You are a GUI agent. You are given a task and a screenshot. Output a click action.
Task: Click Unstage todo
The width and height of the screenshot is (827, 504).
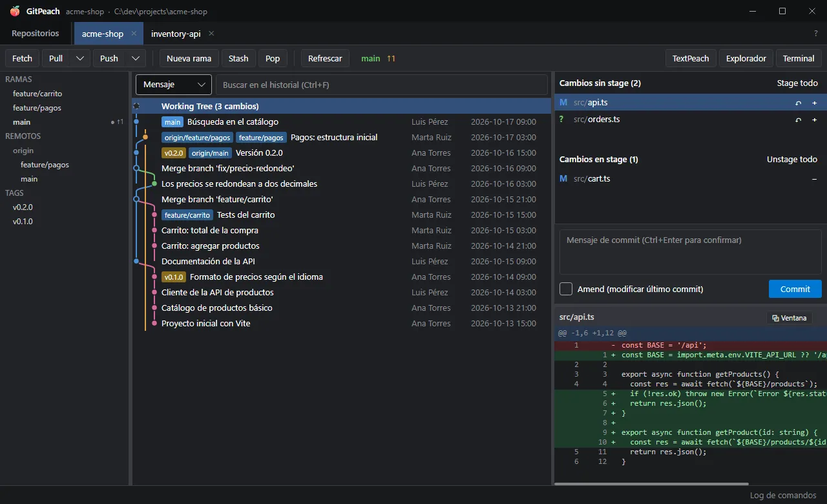click(x=792, y=159)
